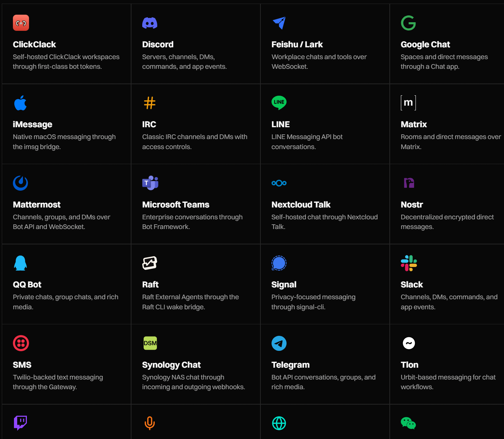Click 'Bot API conversations, groups' Telegram text

click(x=323, y=382)
